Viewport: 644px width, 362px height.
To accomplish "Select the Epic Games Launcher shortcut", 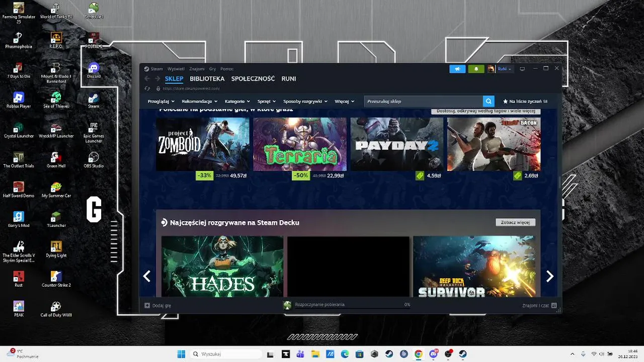I will tap(94, 132).
